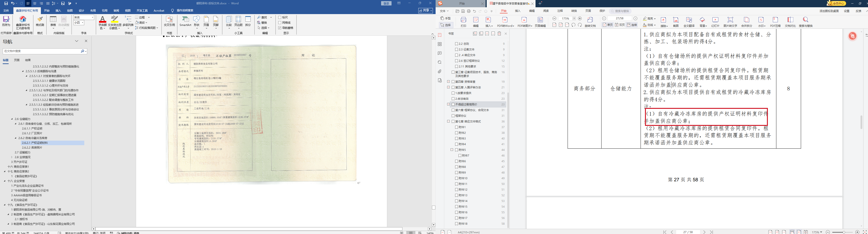The image size is (868, 234).
Task: Click the 图片转文字 OCR icon
Action: (730, 21)
